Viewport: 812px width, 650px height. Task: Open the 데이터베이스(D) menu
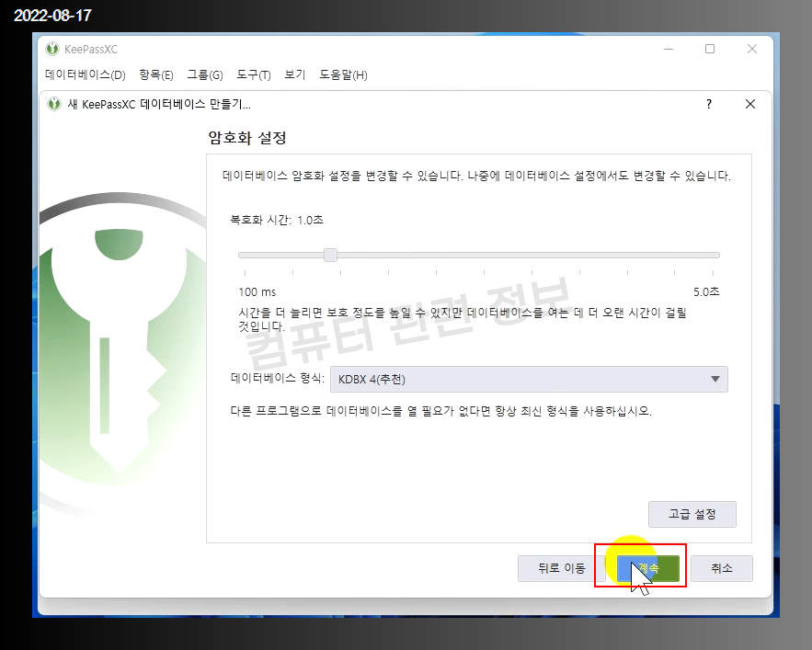86,75
